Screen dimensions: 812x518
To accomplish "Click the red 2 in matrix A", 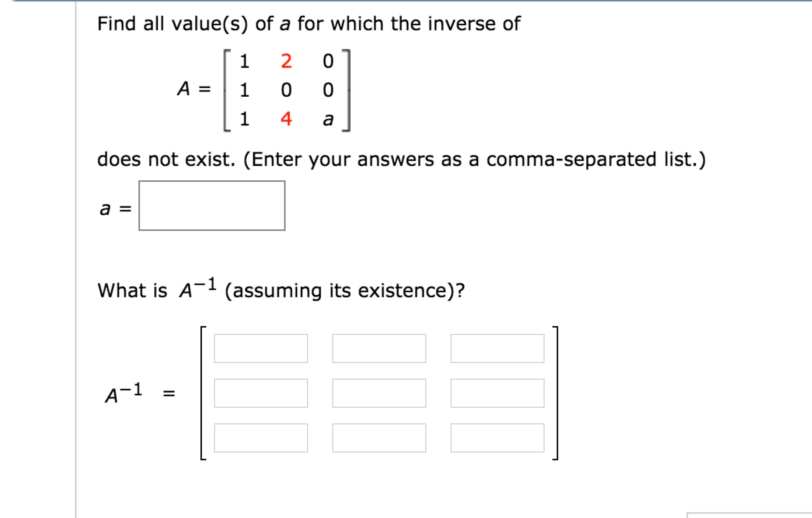I will [x=286, y=61].
